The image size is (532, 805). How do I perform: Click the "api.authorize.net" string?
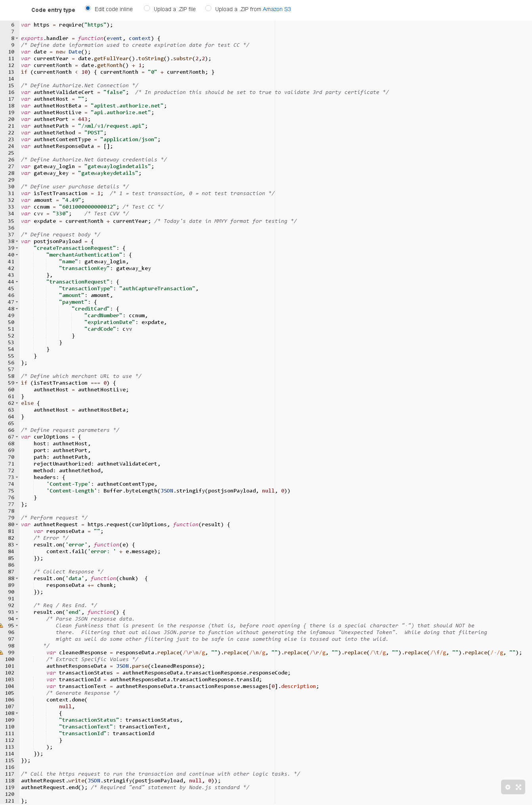tap(121, 112)
